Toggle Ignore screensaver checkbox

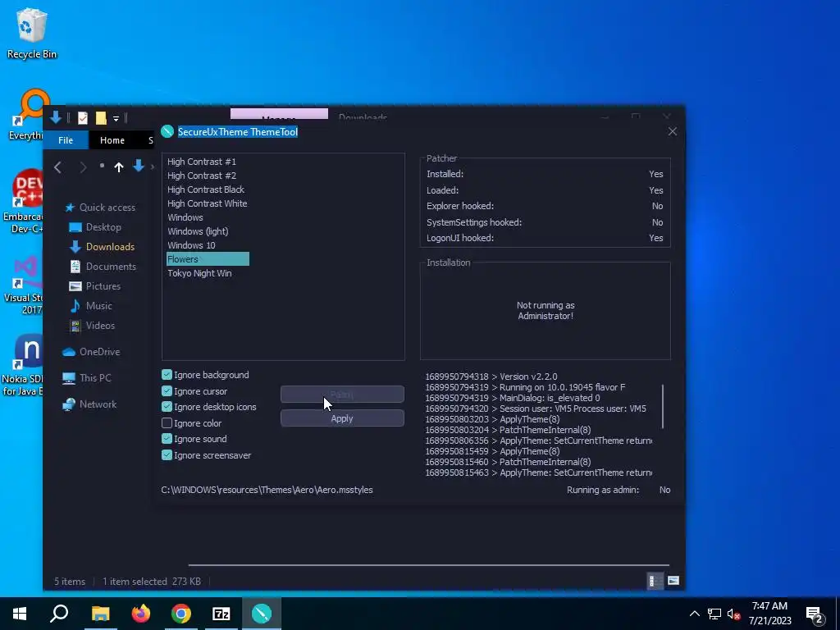[167, 454]
